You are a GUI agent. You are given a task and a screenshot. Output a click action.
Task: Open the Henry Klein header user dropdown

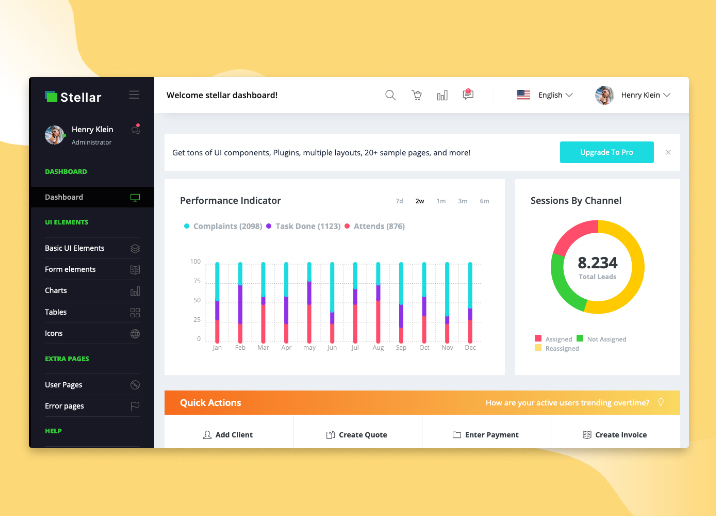pyautogui.click(x=633, y=95)
